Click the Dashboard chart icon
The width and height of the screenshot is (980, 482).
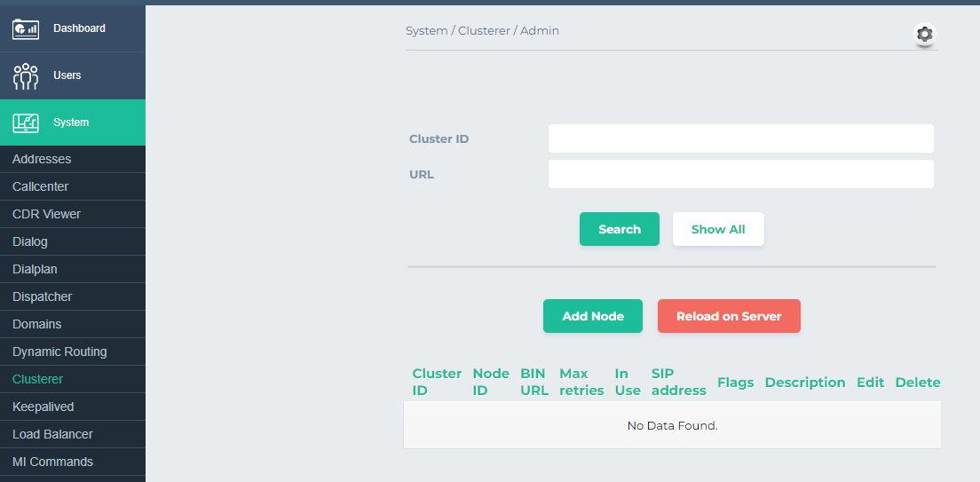(26, 28)
